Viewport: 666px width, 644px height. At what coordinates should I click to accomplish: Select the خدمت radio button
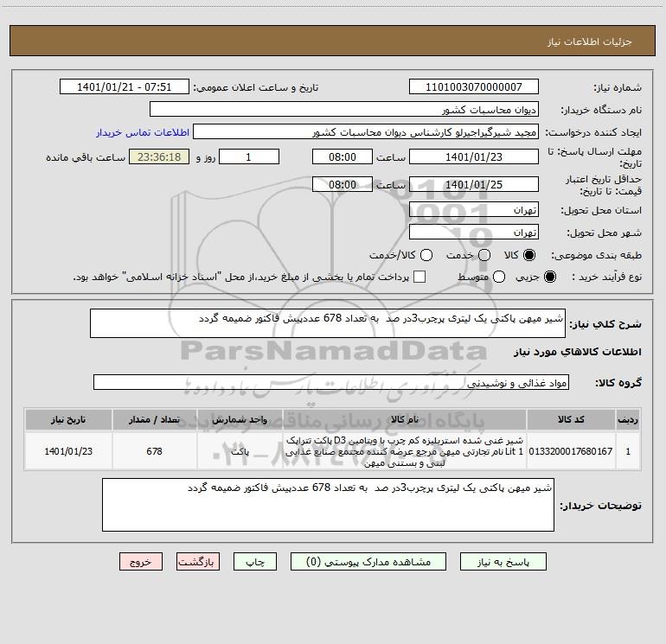pos(484,255)
